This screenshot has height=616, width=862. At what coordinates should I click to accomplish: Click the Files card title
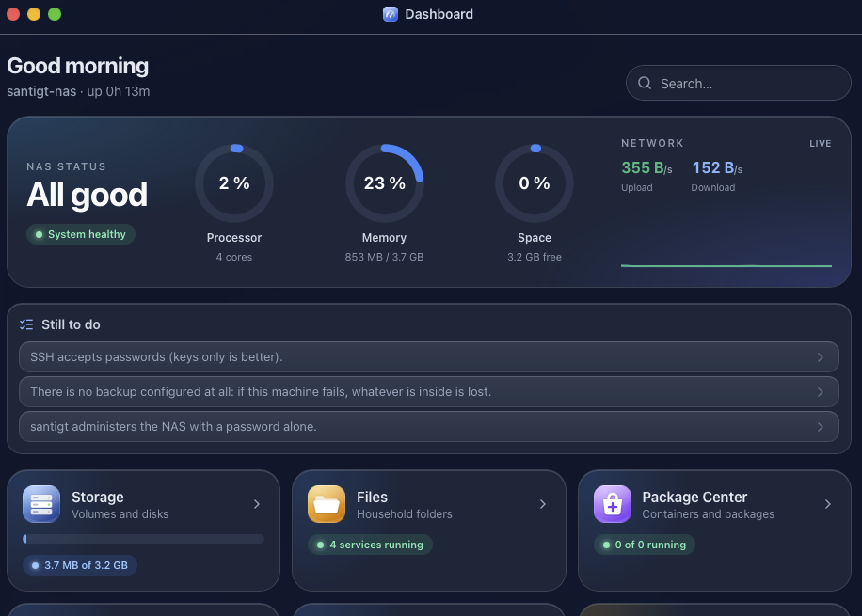click(372, 497)
